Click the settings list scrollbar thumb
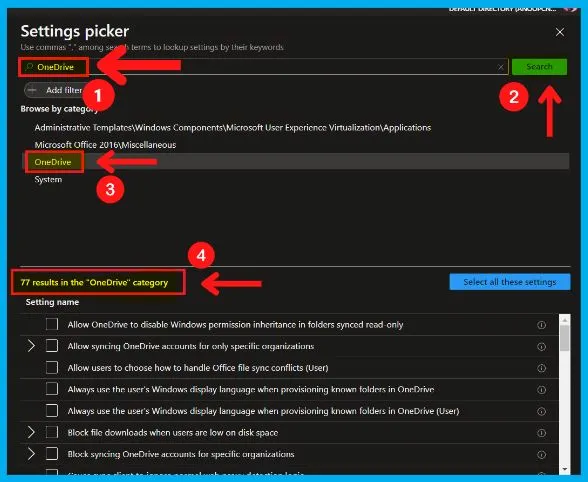The image size is (588, 482). click(x=564, y=338)
